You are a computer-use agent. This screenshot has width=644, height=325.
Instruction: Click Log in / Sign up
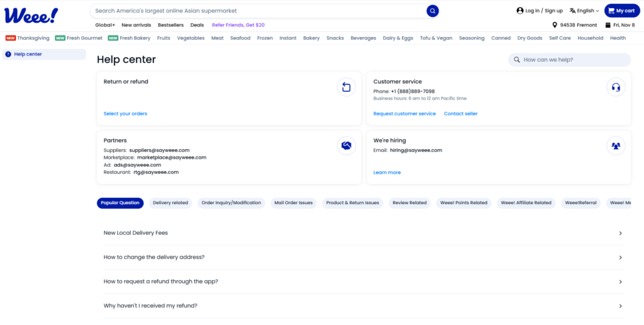pyautogui.click(x=544, y=11)
